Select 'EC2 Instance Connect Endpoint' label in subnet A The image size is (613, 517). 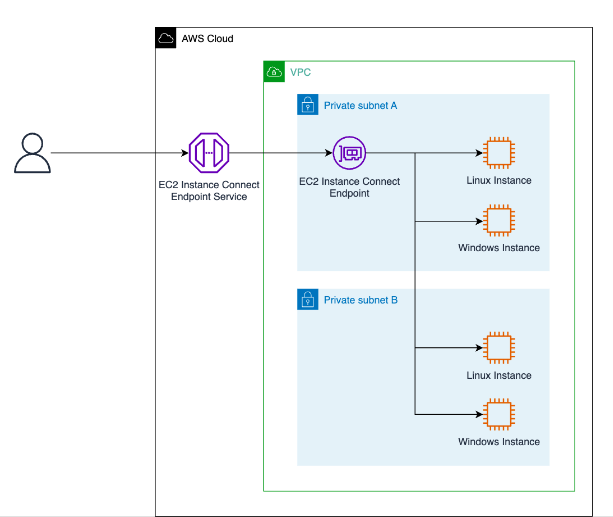click(350, 187)
